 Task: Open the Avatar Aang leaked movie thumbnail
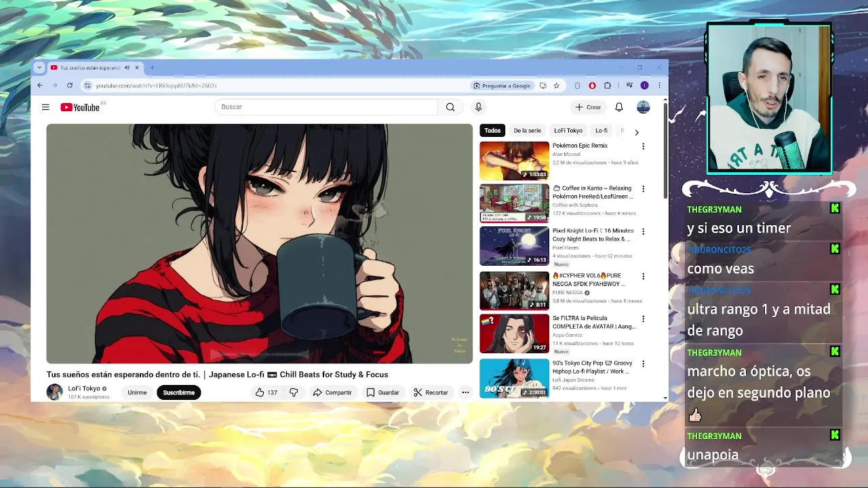(x=514, y=333)
